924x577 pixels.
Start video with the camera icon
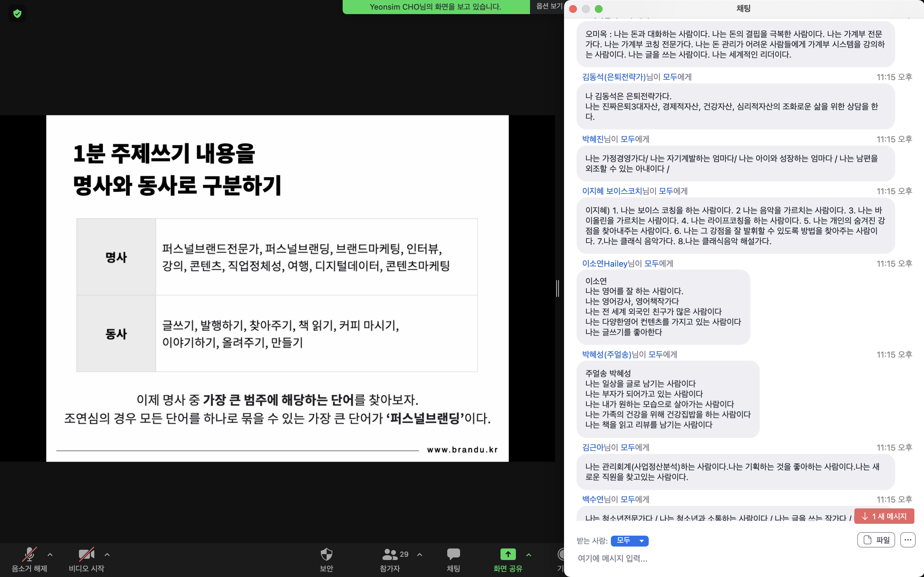coord(86,555)
